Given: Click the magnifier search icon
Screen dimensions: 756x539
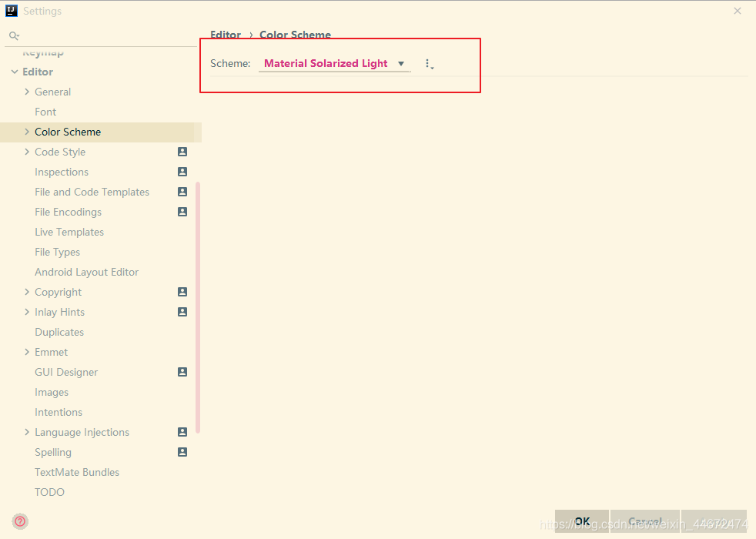Looking at the screenshot, I should point(14,35).
